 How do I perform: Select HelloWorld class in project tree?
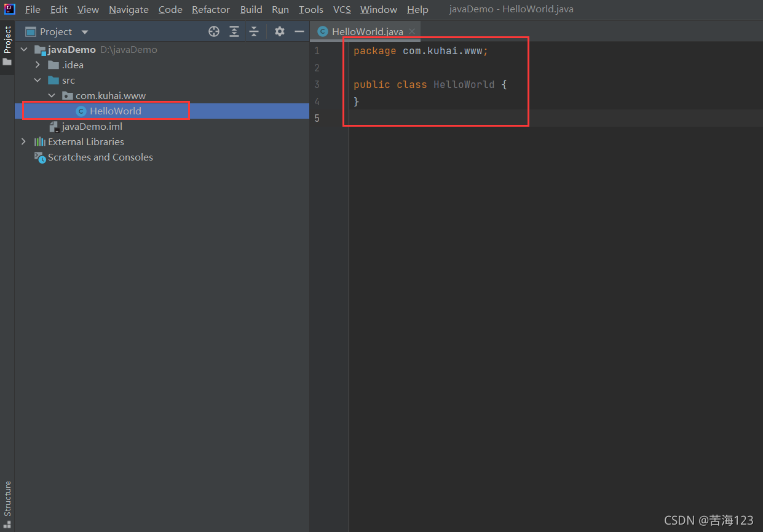point(162,111)
